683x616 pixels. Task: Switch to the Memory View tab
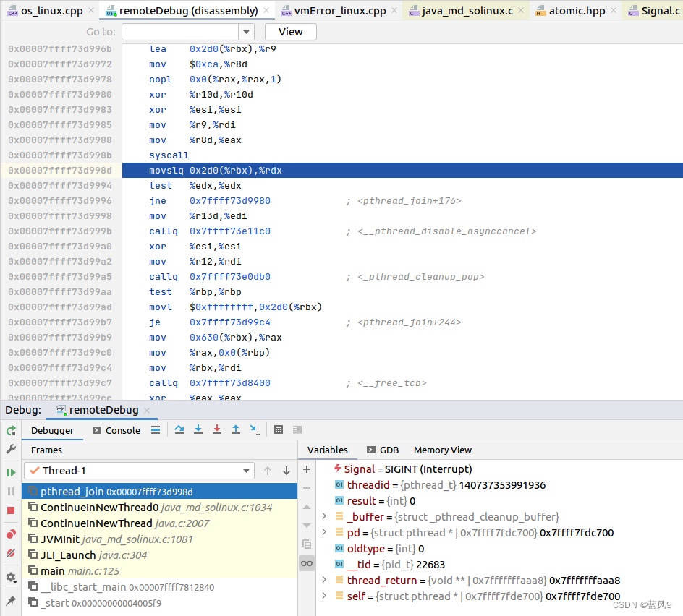(x=442, y=450)
